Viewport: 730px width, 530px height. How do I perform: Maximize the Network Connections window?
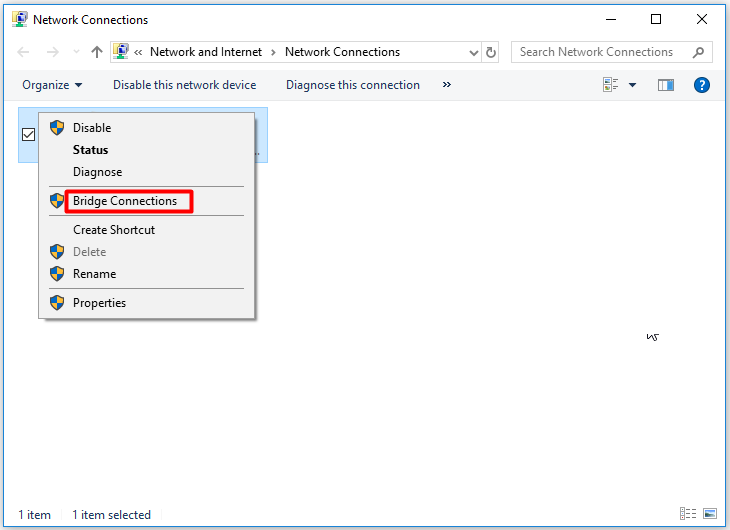point(656,20)
